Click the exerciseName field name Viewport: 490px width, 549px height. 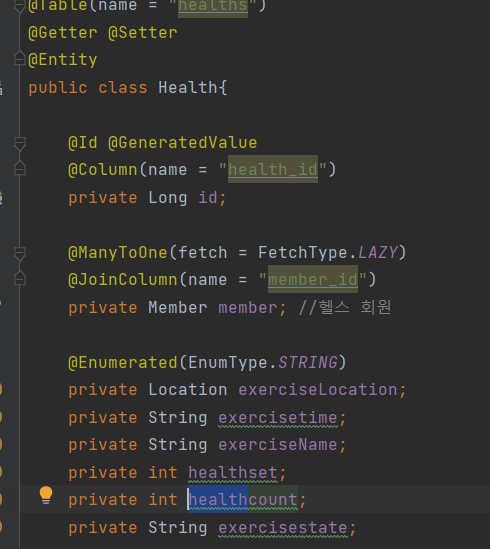pos(278,445)
